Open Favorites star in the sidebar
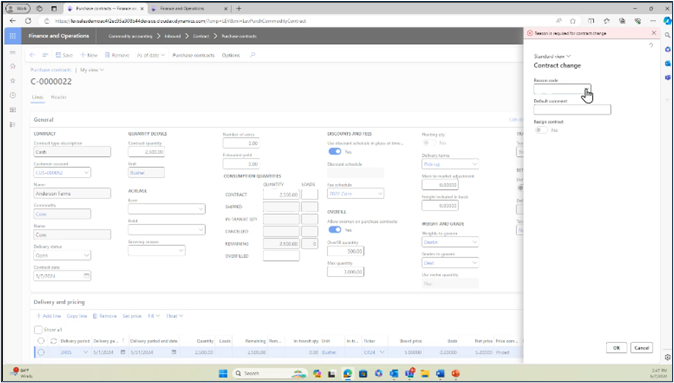The image size is (674, 383). point(12,81)
